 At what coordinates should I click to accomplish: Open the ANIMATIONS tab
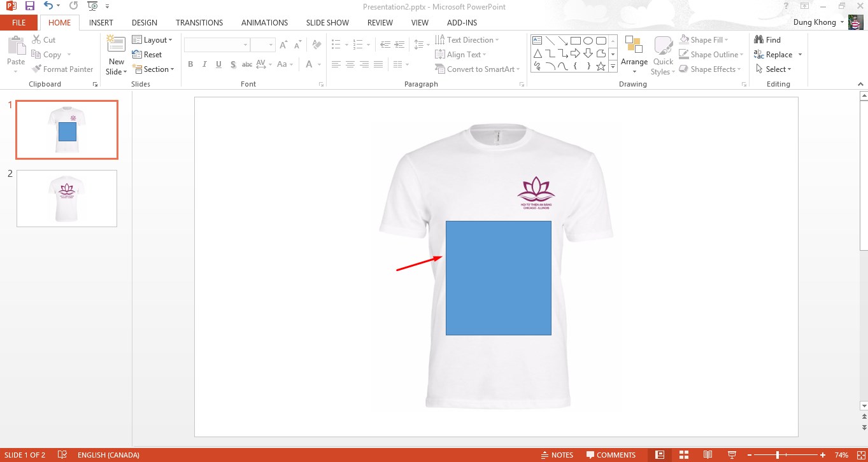click(x=264, y=22)
